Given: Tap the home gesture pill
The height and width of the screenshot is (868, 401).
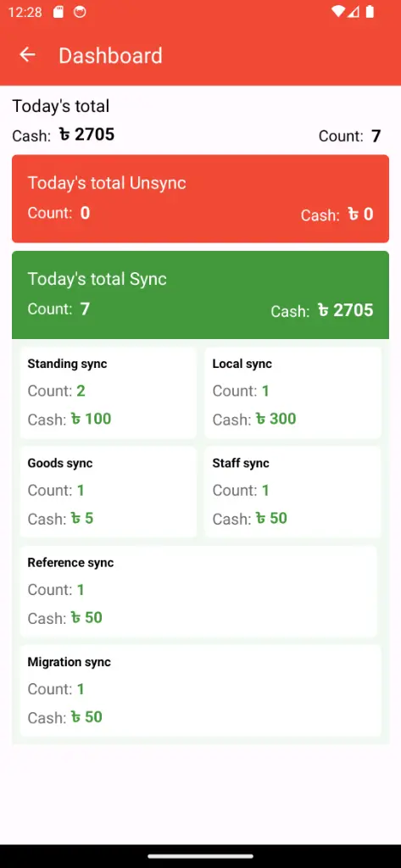Looking at the screenshot, I should click(200, 856).
